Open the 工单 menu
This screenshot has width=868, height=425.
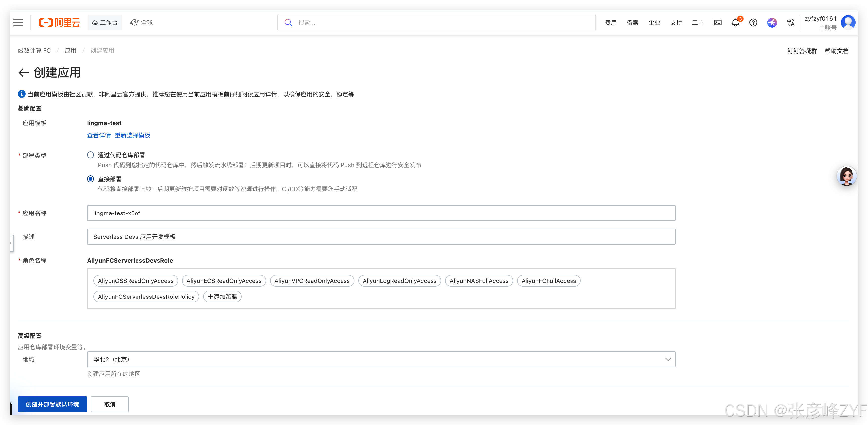click(698, 22)
